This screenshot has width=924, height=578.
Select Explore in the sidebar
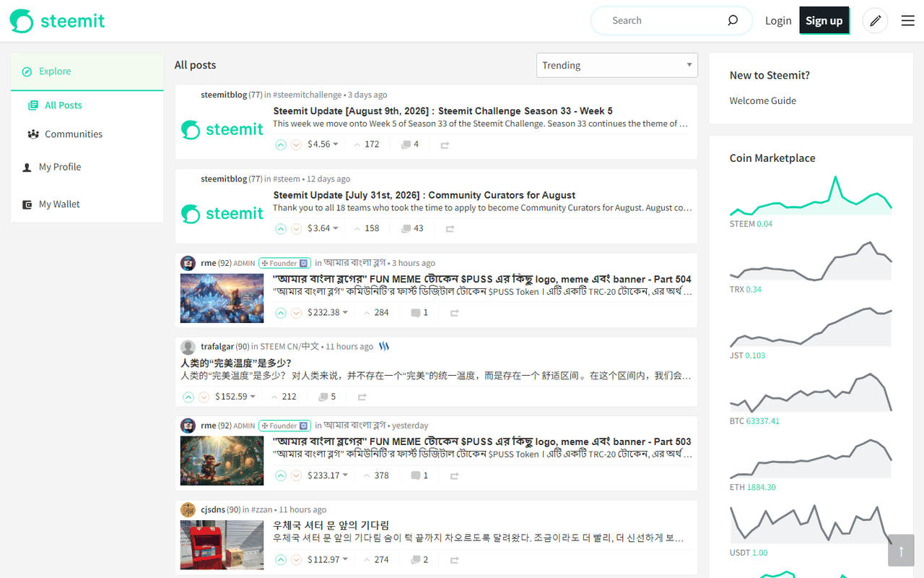[x=87, y=72]
